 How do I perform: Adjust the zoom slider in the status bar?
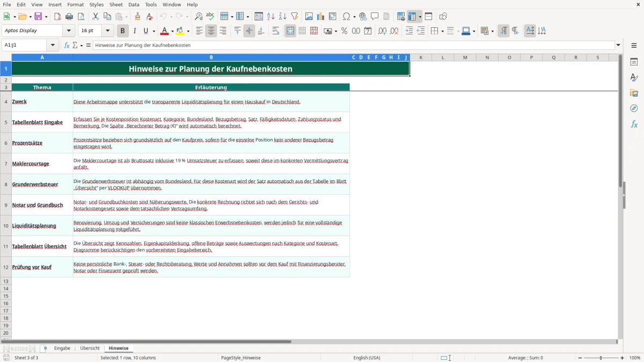click(601, 358)
